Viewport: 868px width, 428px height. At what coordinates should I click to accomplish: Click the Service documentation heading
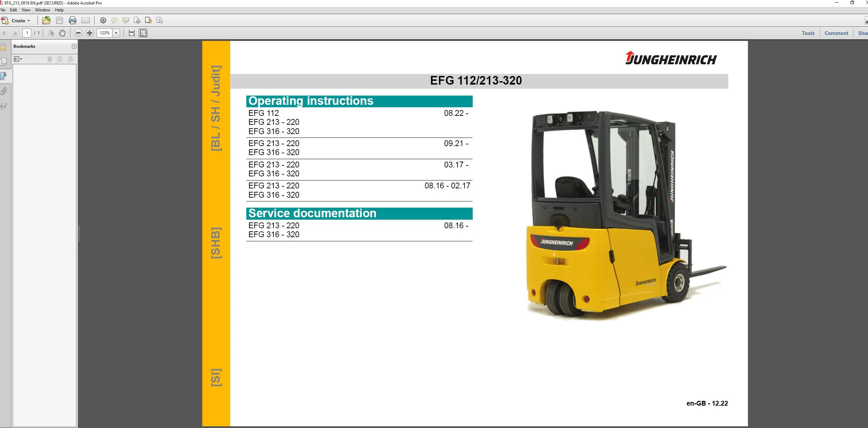pyautogui.click(x=312, y=213)
